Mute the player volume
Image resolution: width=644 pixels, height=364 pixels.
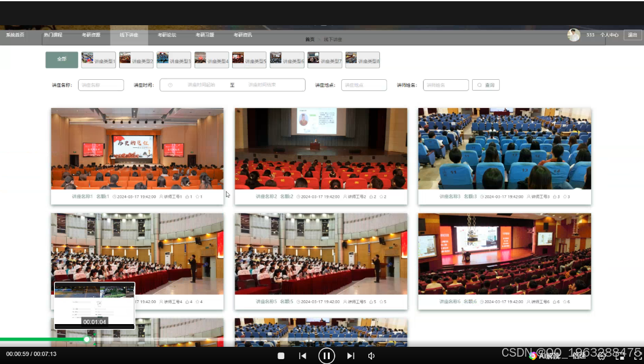[x=371, y=356]
